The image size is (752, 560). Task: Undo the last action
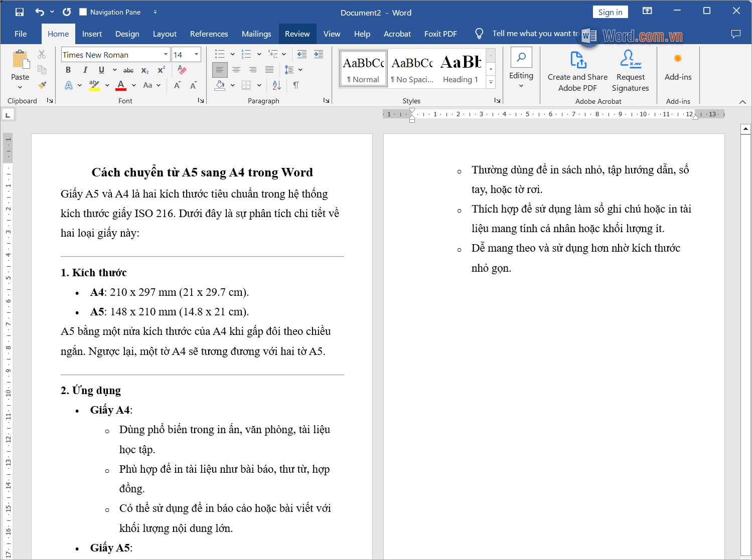click(40, 12)
